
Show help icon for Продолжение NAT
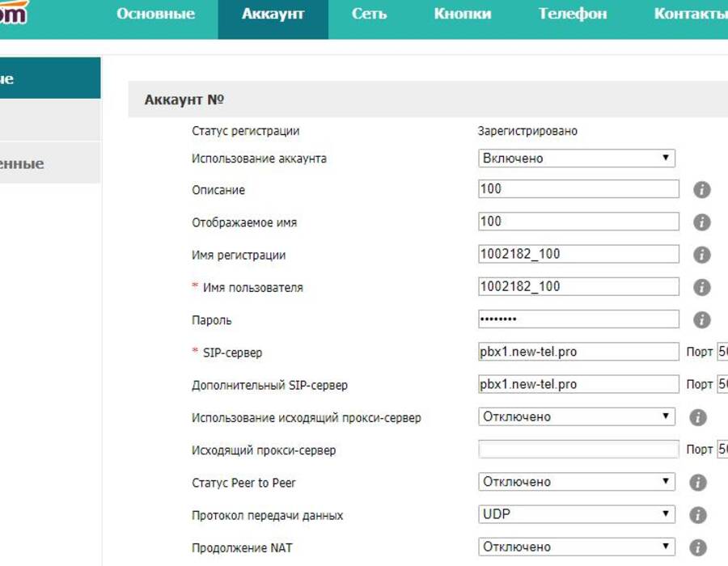(698, 547)
